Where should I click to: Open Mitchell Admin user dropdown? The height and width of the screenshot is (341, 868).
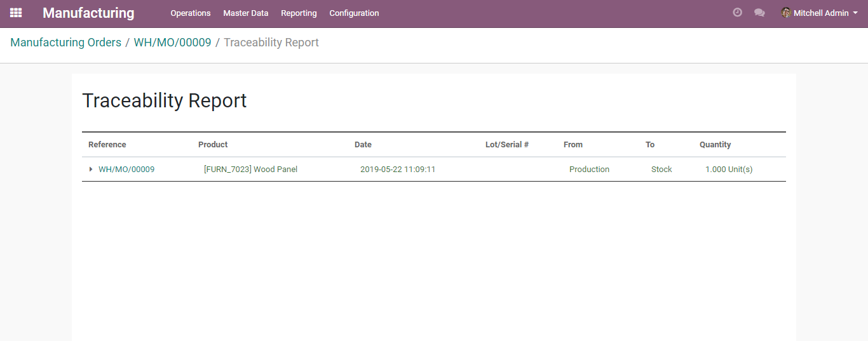tap(820, 13)
